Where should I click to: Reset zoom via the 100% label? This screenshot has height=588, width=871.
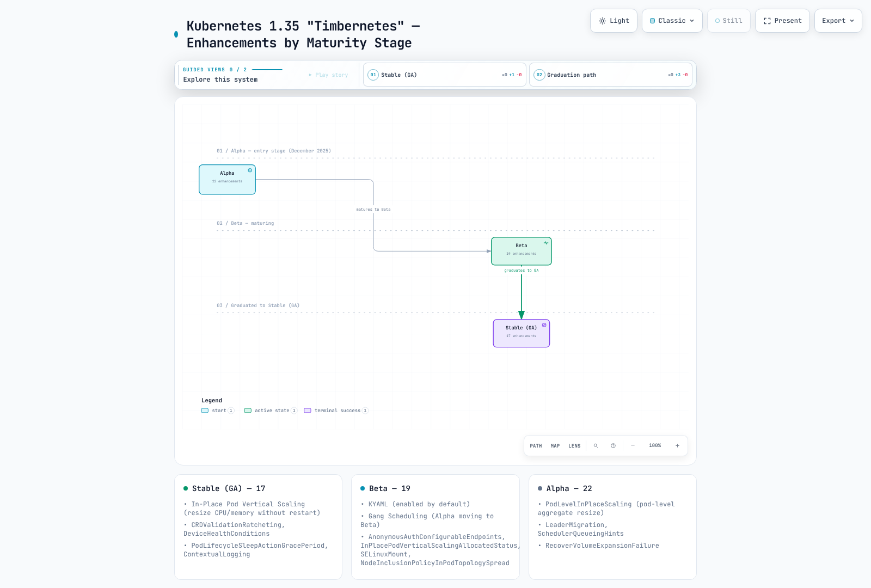coord(655,445)
